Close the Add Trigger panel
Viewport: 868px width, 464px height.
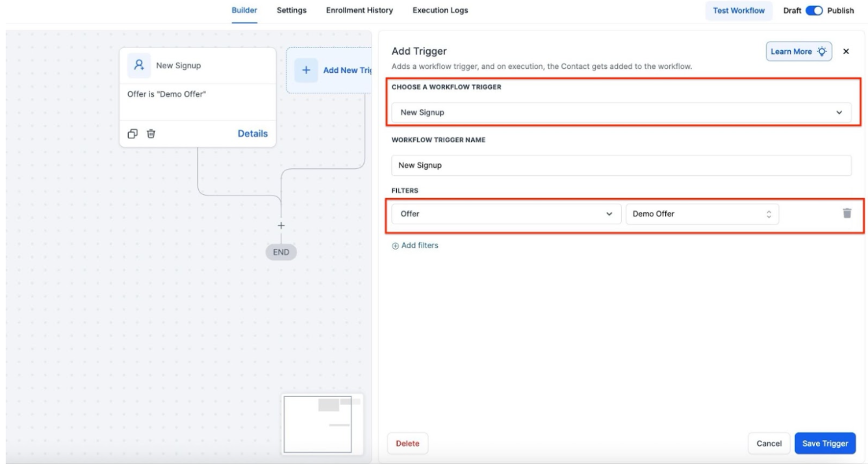point(846,51)
